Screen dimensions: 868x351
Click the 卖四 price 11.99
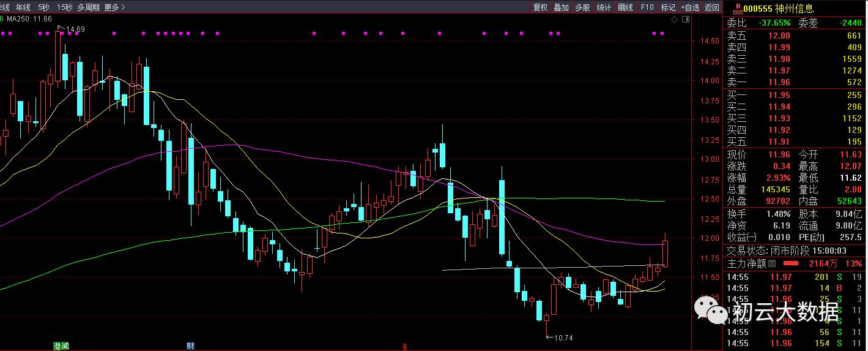(x=779, y=47)
